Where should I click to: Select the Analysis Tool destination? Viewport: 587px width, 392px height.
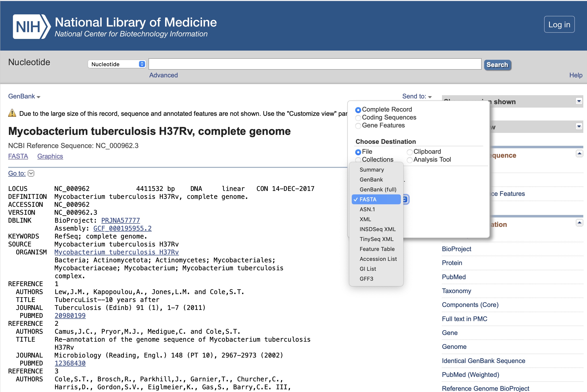point(409,160)
